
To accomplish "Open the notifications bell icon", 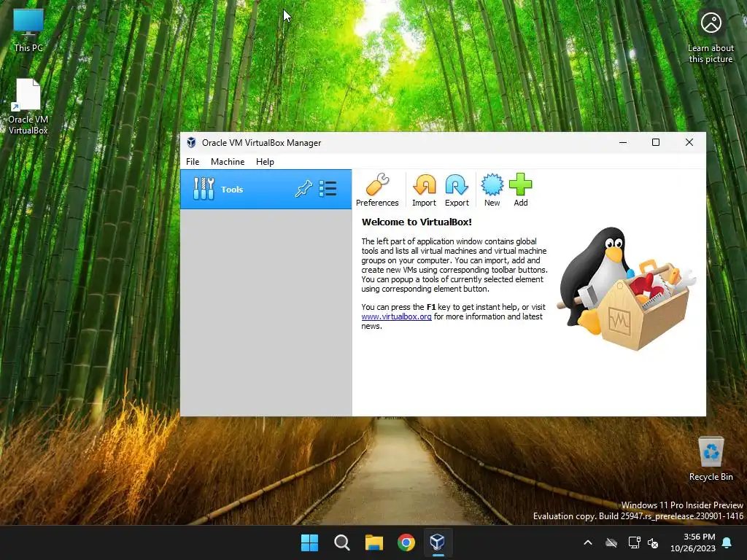I will 727,542.
